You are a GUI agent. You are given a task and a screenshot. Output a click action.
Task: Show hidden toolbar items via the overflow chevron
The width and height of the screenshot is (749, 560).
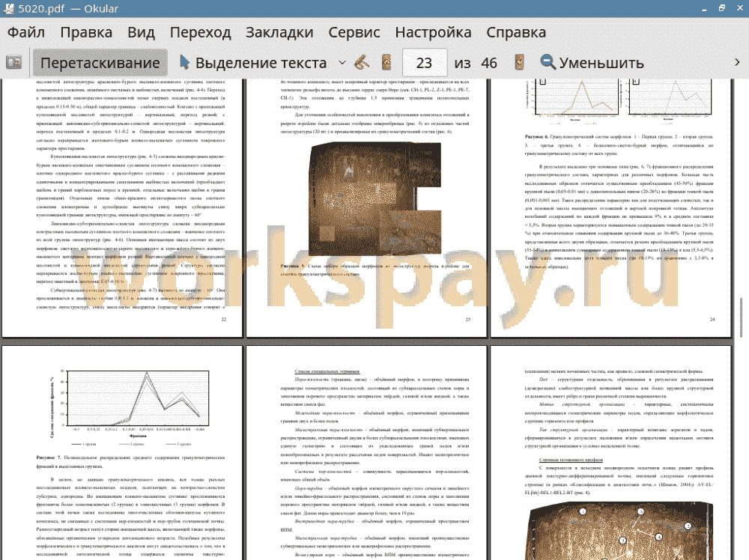coord(737,63)
